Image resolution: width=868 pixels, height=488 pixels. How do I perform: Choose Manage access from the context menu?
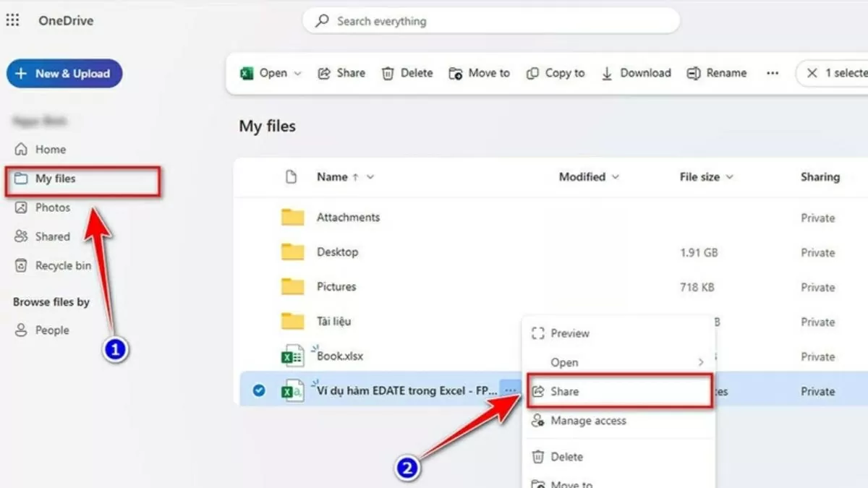coord(587,420)
